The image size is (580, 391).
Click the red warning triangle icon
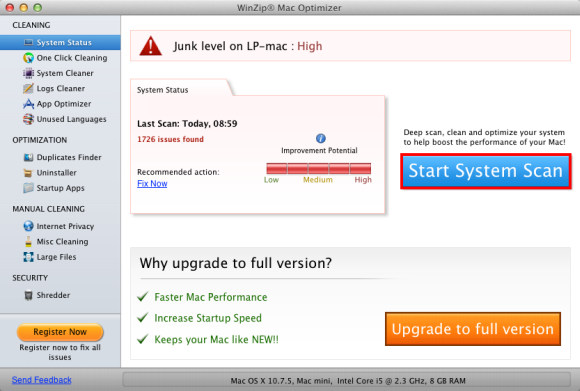tap(151, 46)
